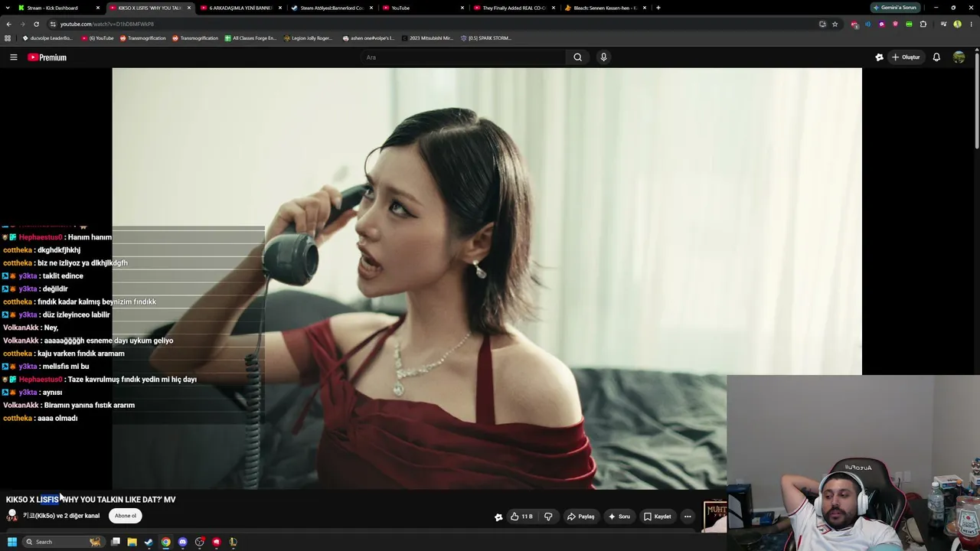Open the YouTube account avatar menu
This screenshot has width=980, height=551.
pos(959,57)
